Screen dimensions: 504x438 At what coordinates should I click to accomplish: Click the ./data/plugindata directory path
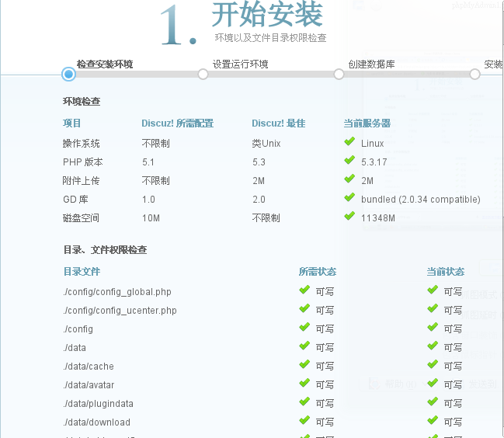click(x=99, y=404)
